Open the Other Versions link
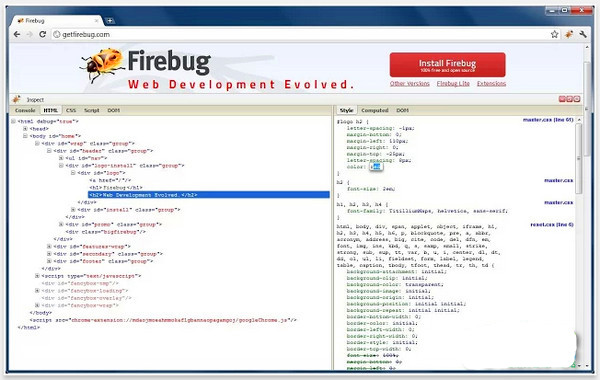Viewport: 600px width, 380px height. (x=410, y=83)
